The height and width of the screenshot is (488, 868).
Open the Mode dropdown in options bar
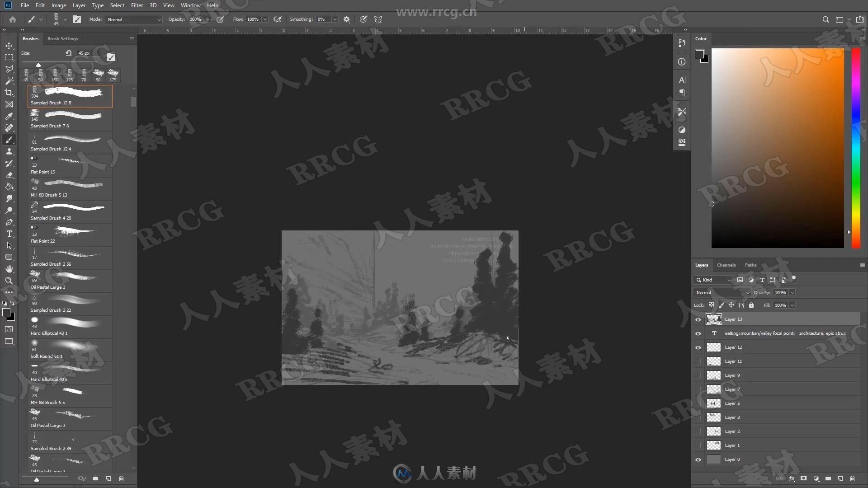pos(132,19)
